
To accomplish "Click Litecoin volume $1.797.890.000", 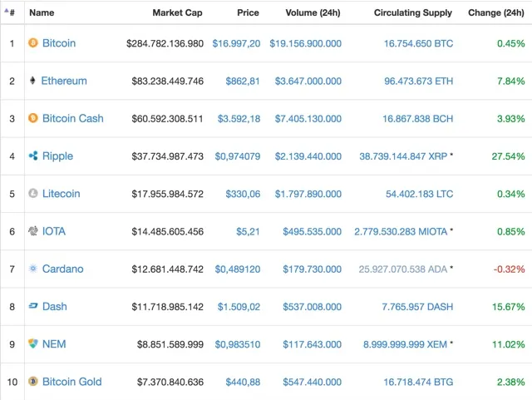I will pos(308,194).
